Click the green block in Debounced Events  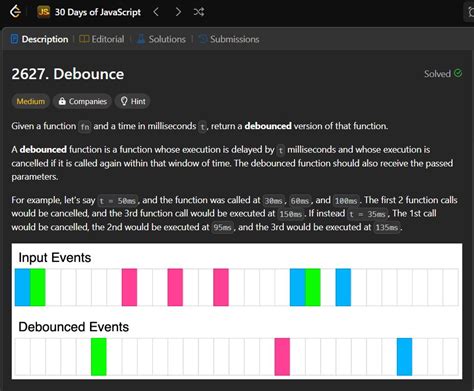pos(99,357)
